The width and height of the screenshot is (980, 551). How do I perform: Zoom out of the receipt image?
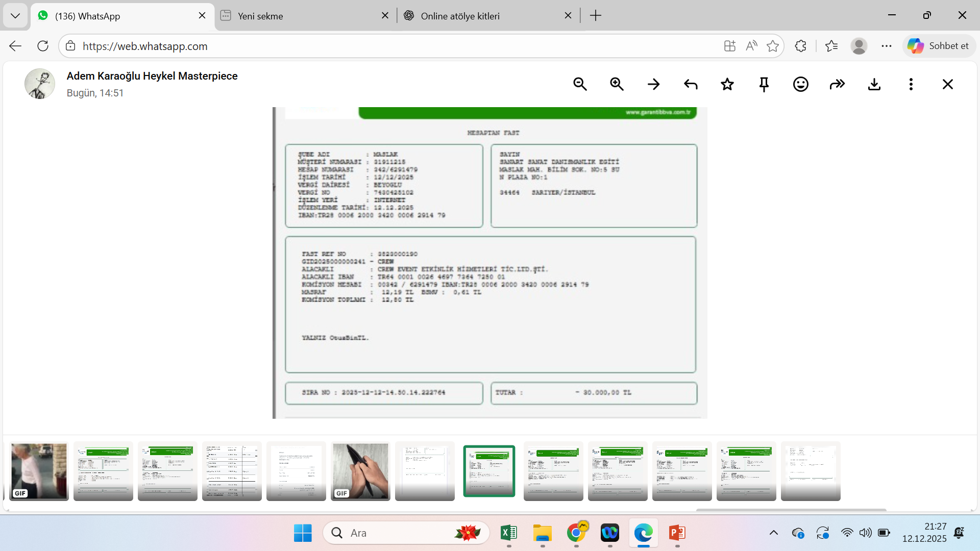tap(580, 84)
